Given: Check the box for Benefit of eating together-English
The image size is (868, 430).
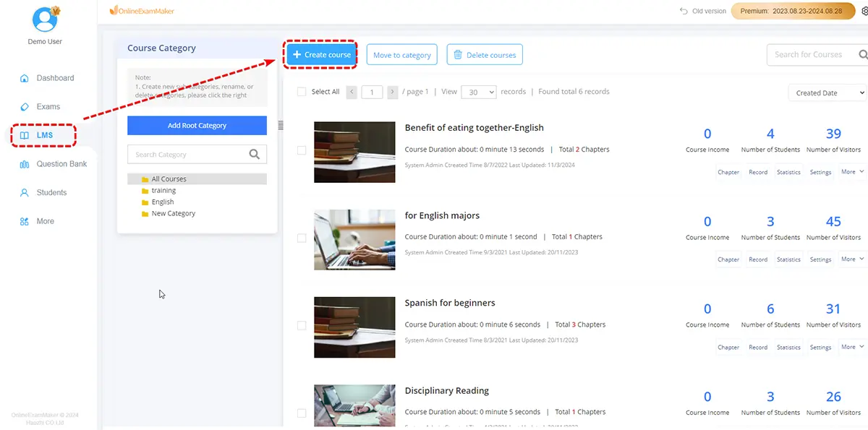Looking at the screenshot, I should click(x=302, y=150).
